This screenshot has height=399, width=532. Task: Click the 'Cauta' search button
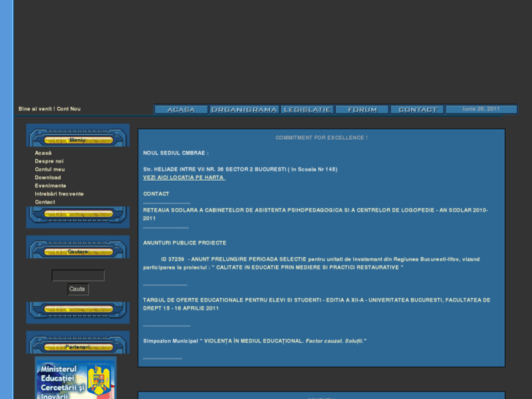(78, 289)
